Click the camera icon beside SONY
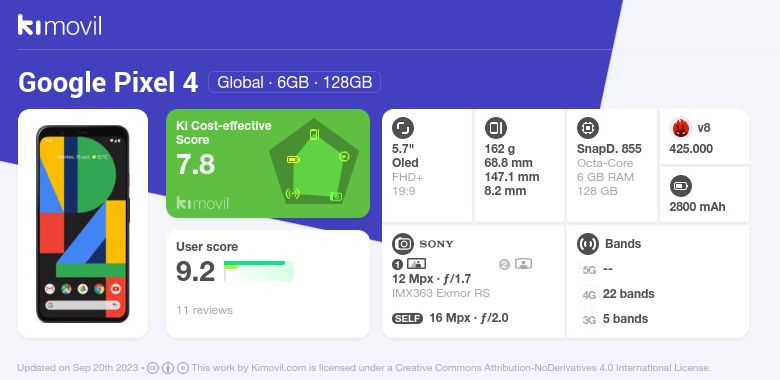 point(402,244)
